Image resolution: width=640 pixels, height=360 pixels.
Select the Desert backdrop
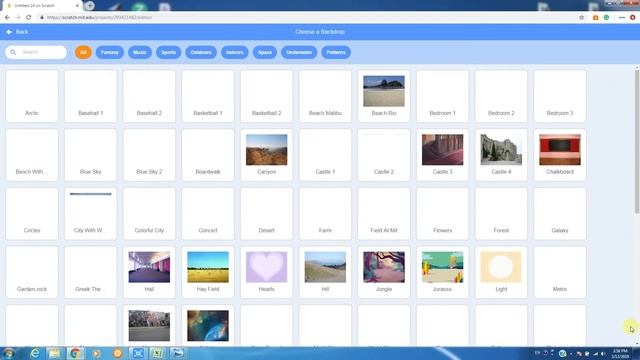click(x=267, y=214)
